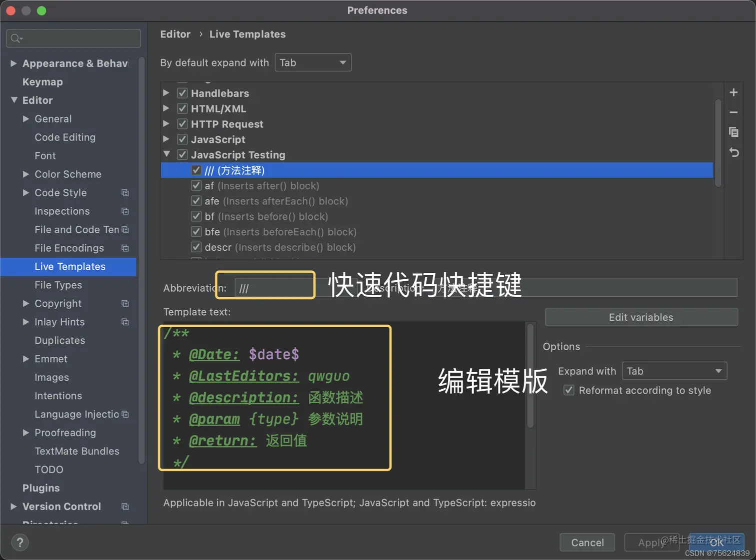Toggle the afe template checkbox

196,201
